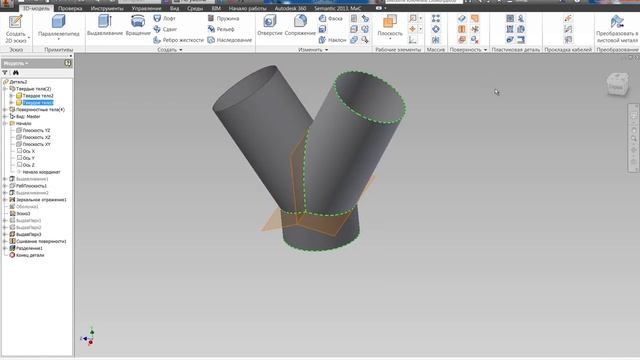This screenshot has height=360, width=640.
Task: Click the filter funnel icon in browser
Action: point(5,73)
